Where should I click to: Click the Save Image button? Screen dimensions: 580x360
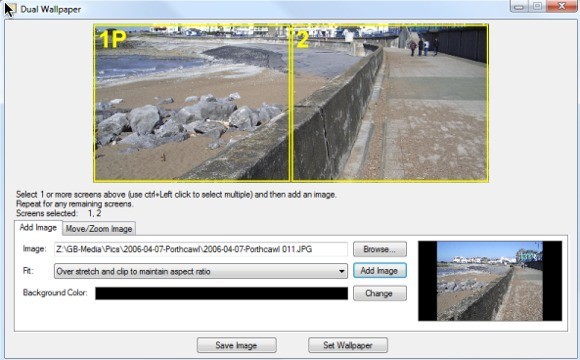pos(236,345)
